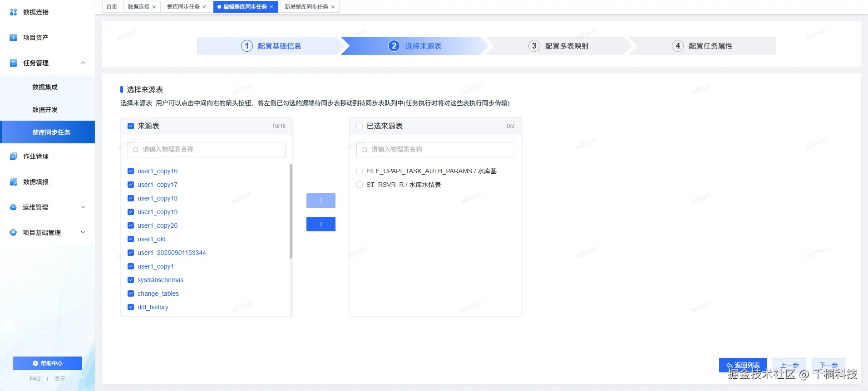The image size is (868, 391).
Task: Click the 返回列表 button
Action: [x=743, y=365]
